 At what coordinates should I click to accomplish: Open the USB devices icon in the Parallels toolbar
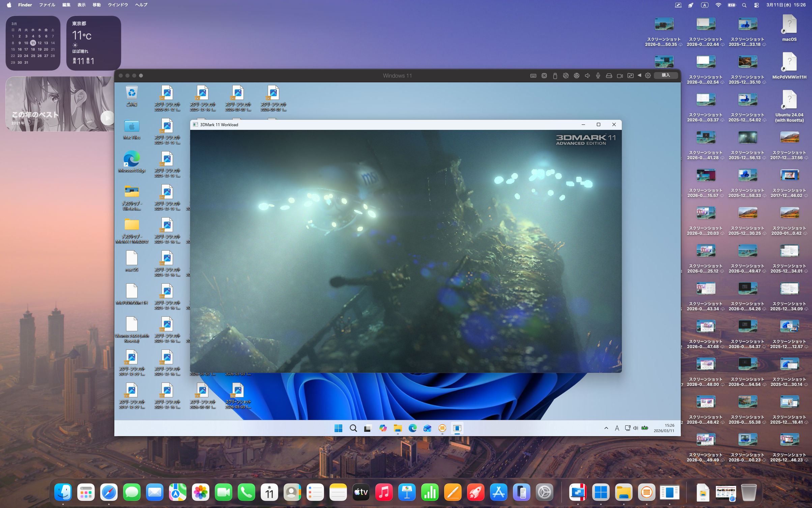coord(555,76)
